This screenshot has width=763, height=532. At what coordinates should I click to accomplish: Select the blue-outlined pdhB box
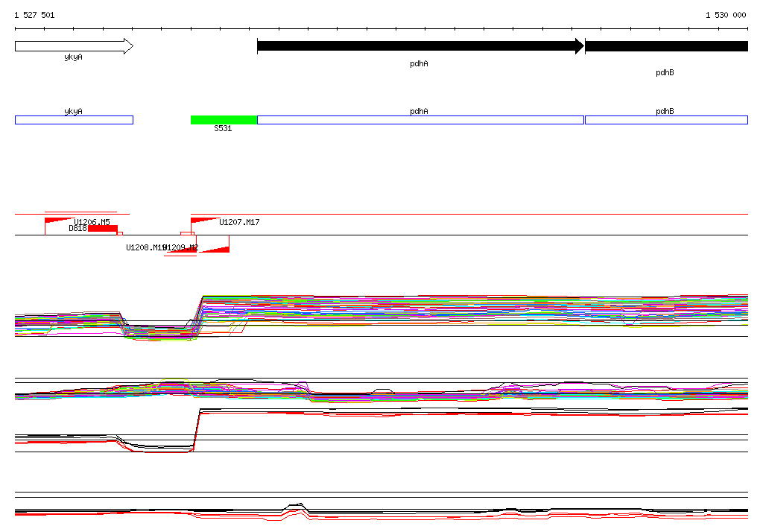(x=666, y=120)
